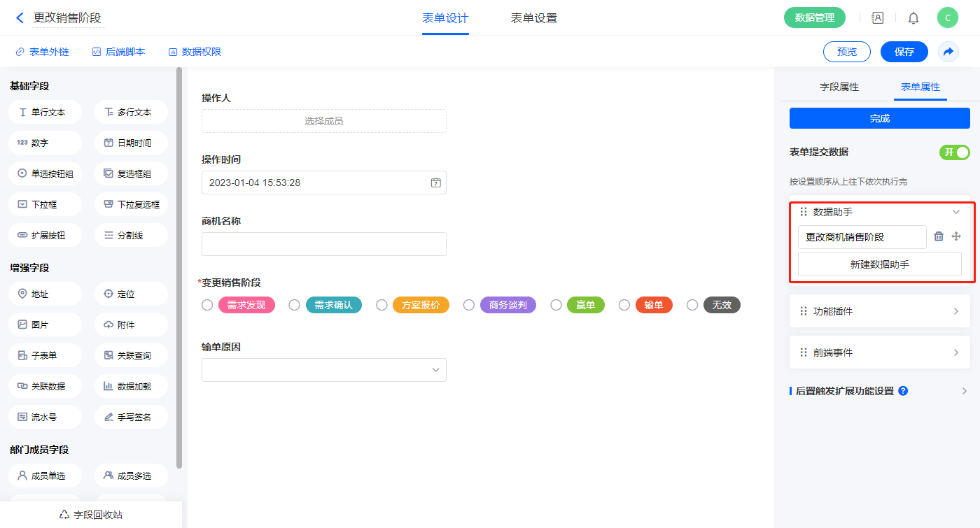Collapse the 数据助手 section

pos(955,212)
